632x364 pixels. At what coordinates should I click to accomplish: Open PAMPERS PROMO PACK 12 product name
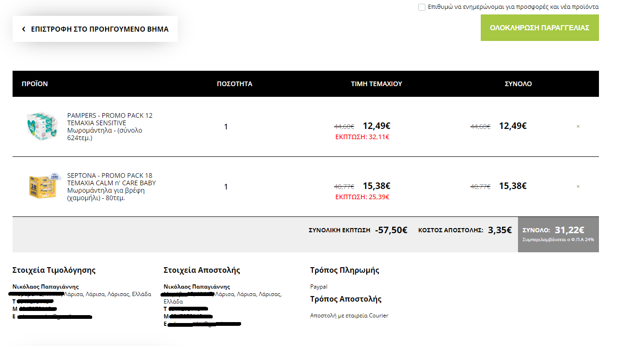pos(110,127)
